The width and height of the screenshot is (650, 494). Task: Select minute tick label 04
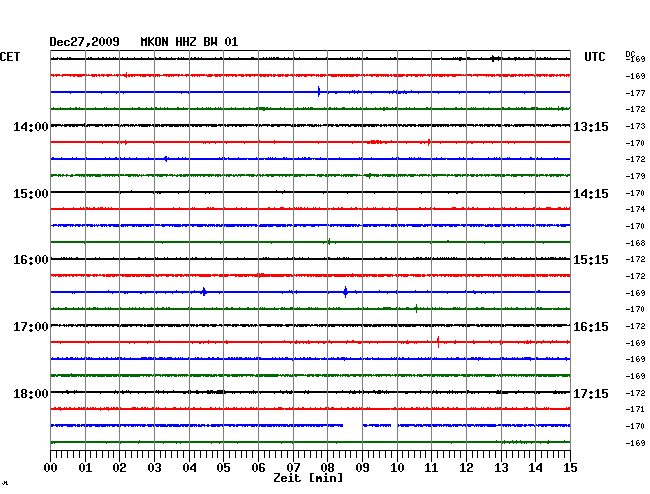click(189, 468)
